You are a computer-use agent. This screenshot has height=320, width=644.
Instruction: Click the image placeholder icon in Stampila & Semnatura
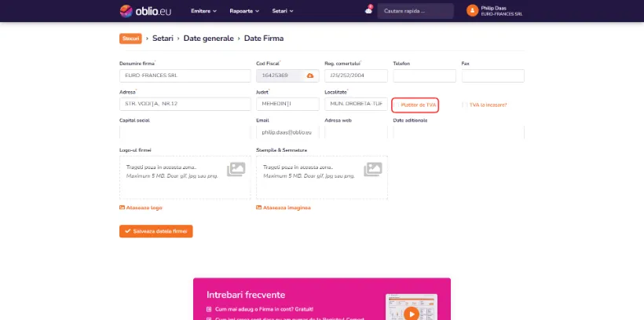coord(373,169)
